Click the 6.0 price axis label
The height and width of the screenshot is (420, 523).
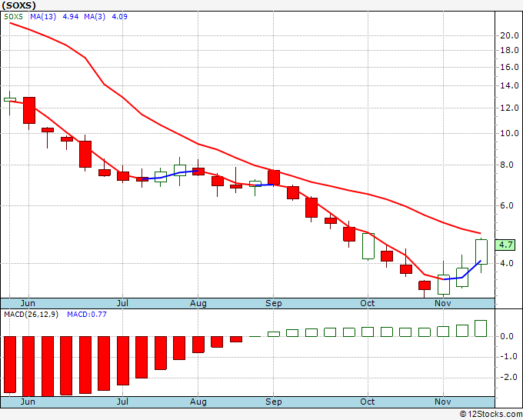coord(507,205)
